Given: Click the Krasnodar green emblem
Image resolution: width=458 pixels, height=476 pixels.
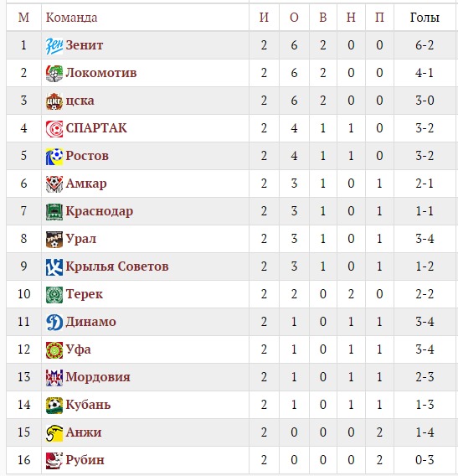Looking at the screenshot, I should coord(54,211).
